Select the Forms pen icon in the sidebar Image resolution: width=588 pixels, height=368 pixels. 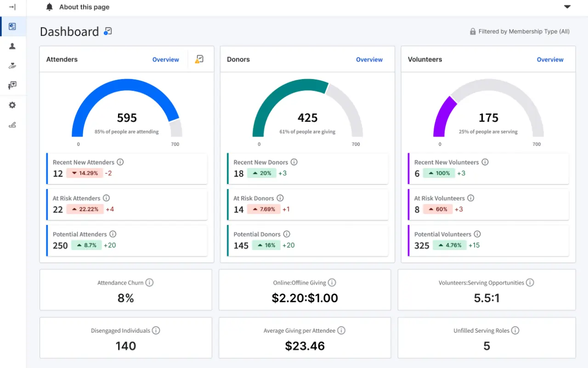click(x=13, y=124)
